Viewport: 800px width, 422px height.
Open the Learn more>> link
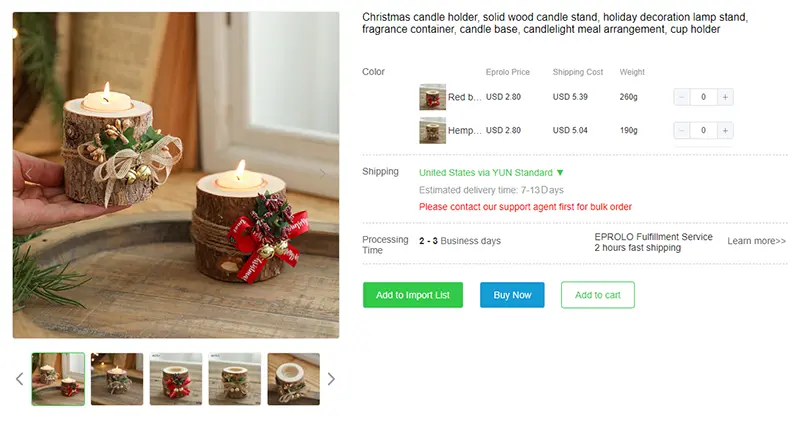click(756, 241)
